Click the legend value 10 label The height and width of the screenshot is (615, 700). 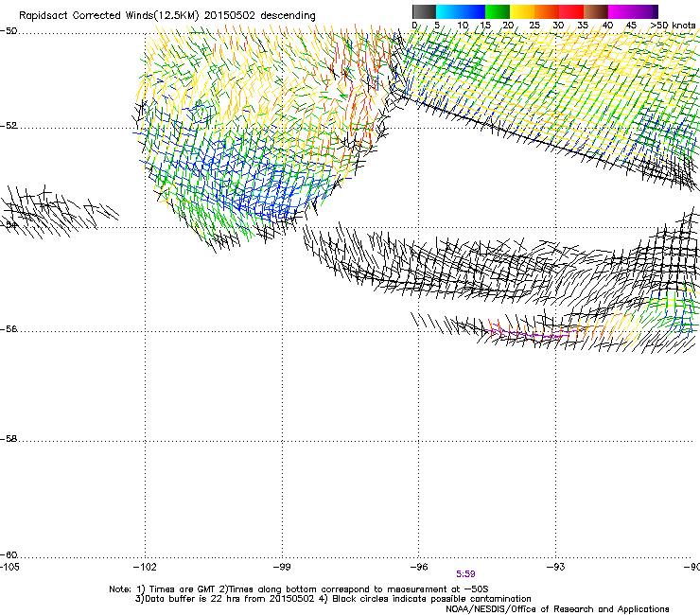(463, 26)
